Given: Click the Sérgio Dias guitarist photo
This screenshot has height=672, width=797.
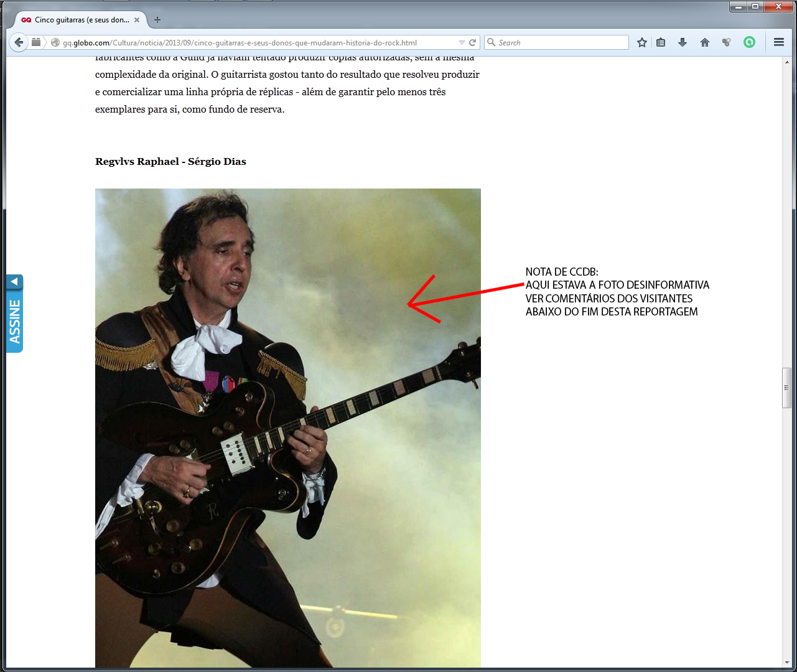Looking at the screenshot, I should [x=287, y=428].
